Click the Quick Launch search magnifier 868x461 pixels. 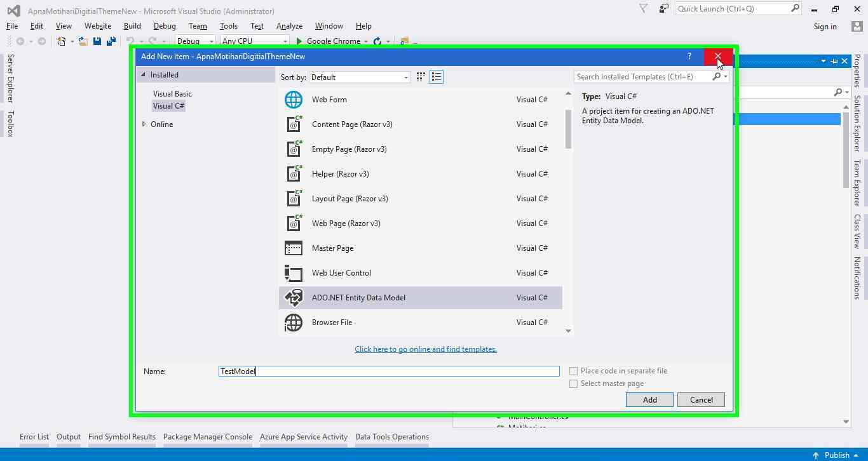(x=795, y=8)
